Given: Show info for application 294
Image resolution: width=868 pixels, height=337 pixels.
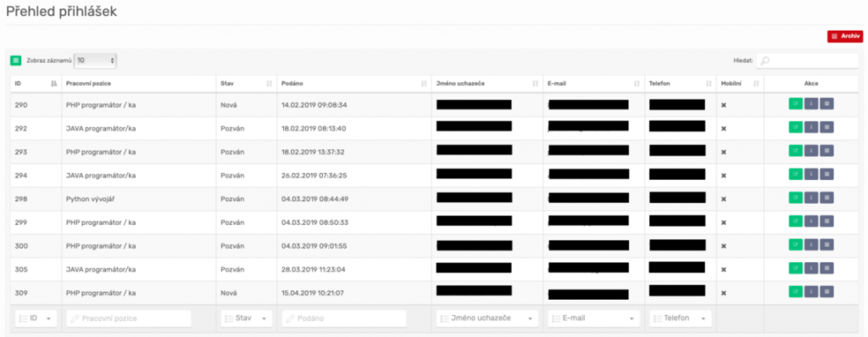Looking at the screenshot, I should point(811,174).
